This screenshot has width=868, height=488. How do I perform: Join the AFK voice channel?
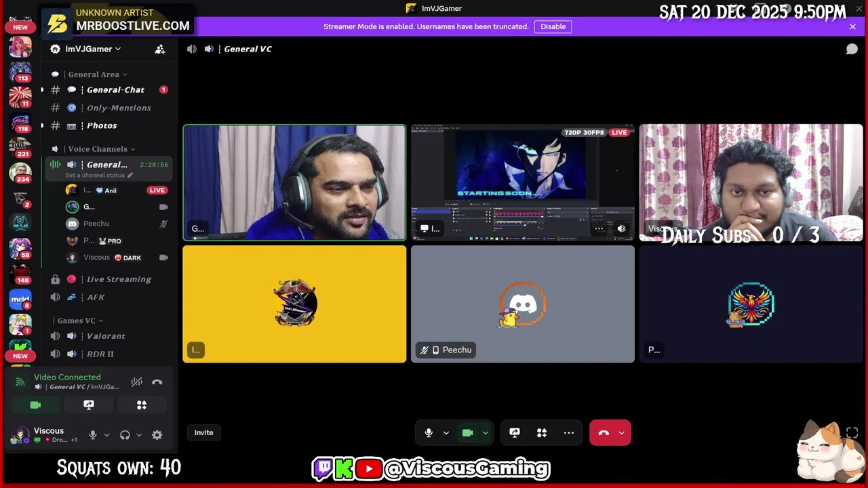click(x=108, y=297)
